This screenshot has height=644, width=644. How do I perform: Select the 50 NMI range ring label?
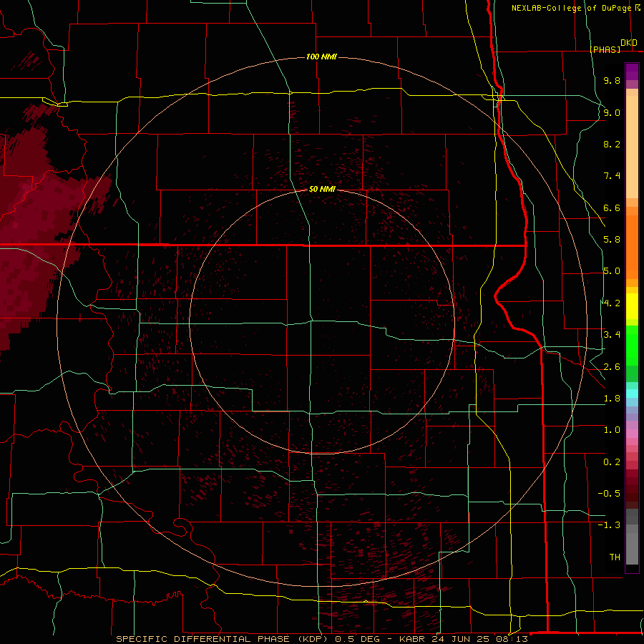coord(322,189)
